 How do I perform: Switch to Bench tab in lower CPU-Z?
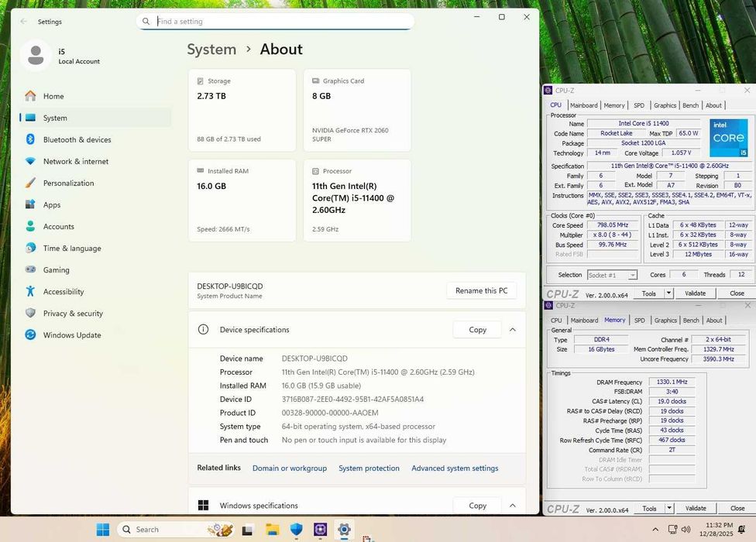point(691,320)
